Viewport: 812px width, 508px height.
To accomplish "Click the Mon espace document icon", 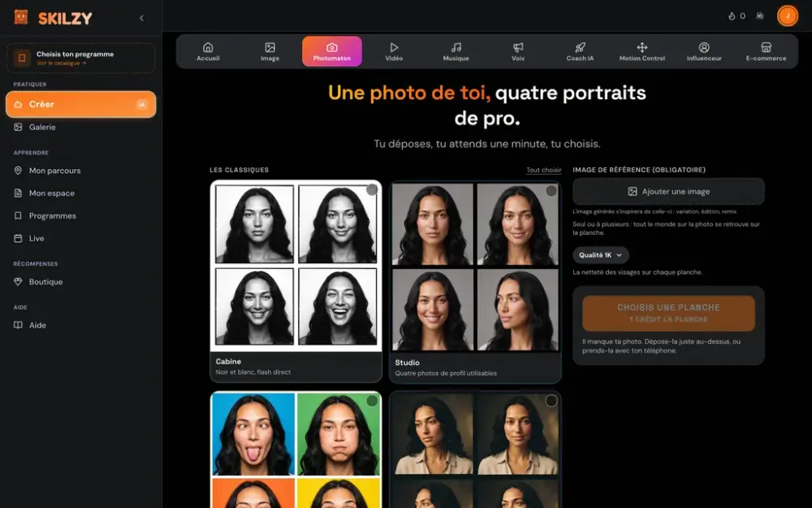I will point(18,193).
